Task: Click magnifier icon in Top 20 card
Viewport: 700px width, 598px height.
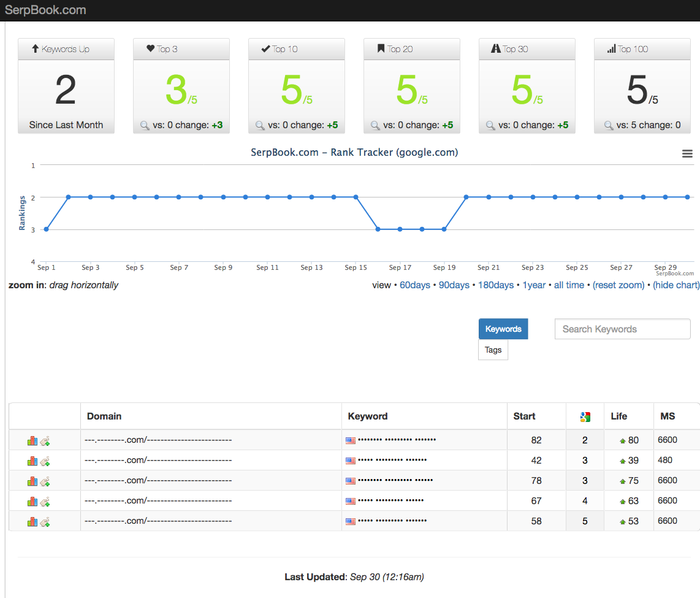Action: (375, 126)
